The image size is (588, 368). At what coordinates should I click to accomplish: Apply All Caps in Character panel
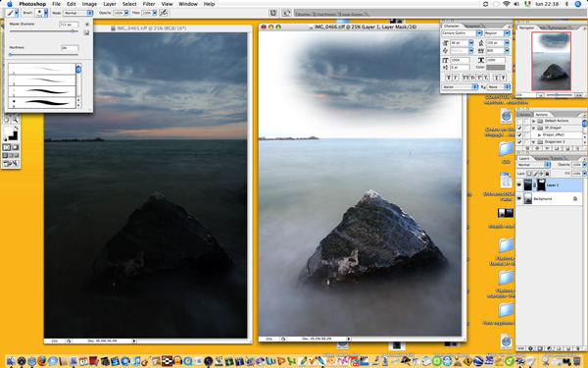465,78
